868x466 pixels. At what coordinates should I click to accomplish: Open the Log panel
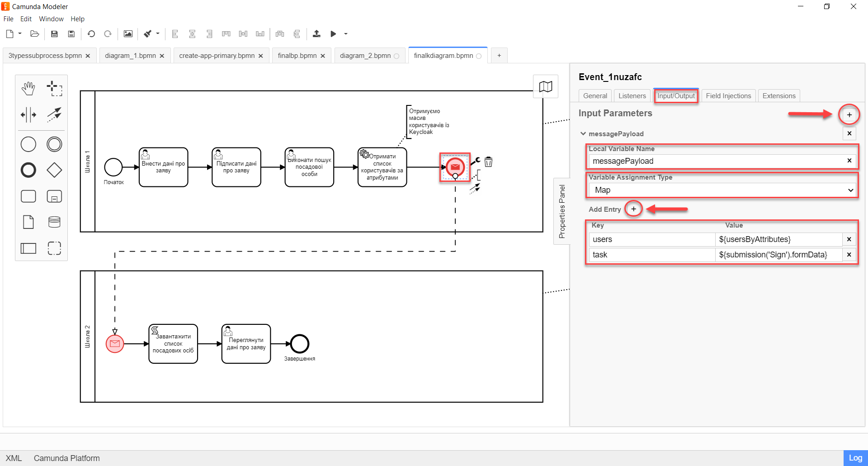pyautogui.click(x=855, y=458)
